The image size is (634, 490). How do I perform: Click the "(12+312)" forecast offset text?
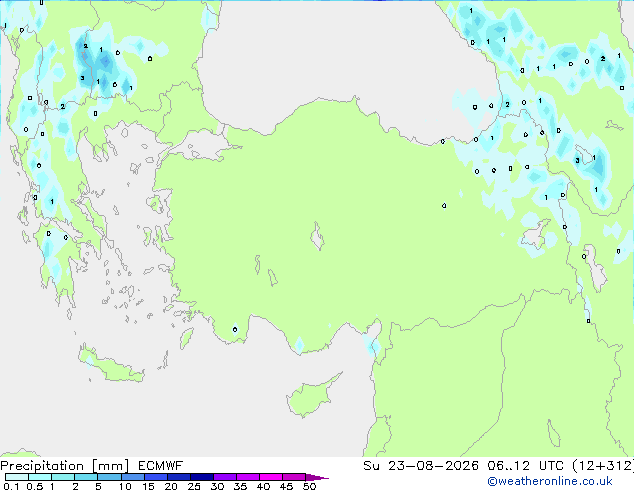(x=603, y=466)
